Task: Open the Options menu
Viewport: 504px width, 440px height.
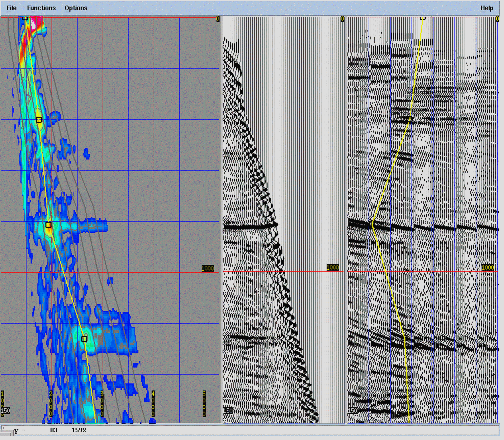Action: (x=76, y=8)
